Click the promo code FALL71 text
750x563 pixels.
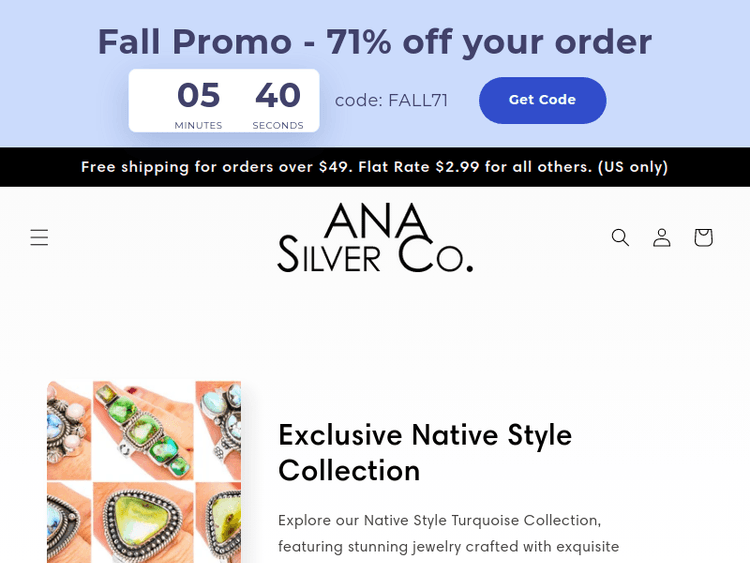pyautogui.click(x=391, y=100)
